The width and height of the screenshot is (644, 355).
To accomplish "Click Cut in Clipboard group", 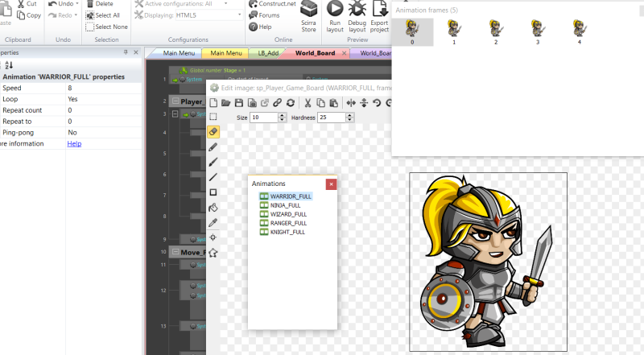I will [27, 4].
